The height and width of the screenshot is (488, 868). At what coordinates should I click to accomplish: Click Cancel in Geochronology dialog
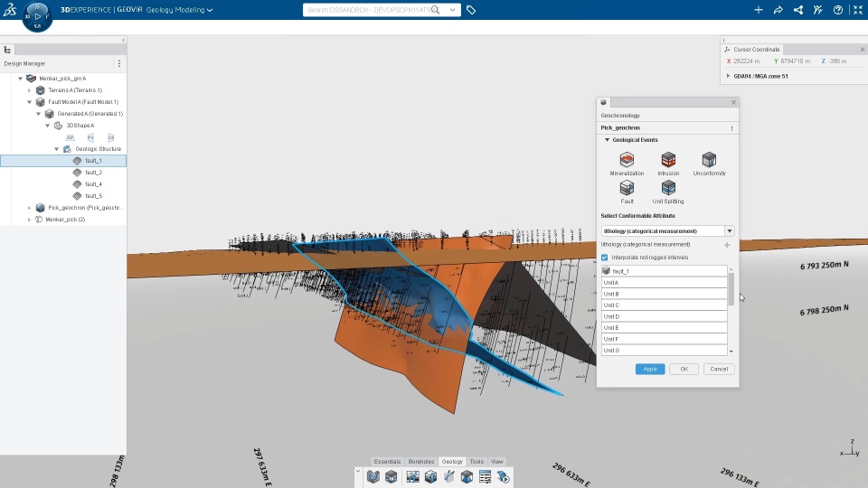(719, 369)
